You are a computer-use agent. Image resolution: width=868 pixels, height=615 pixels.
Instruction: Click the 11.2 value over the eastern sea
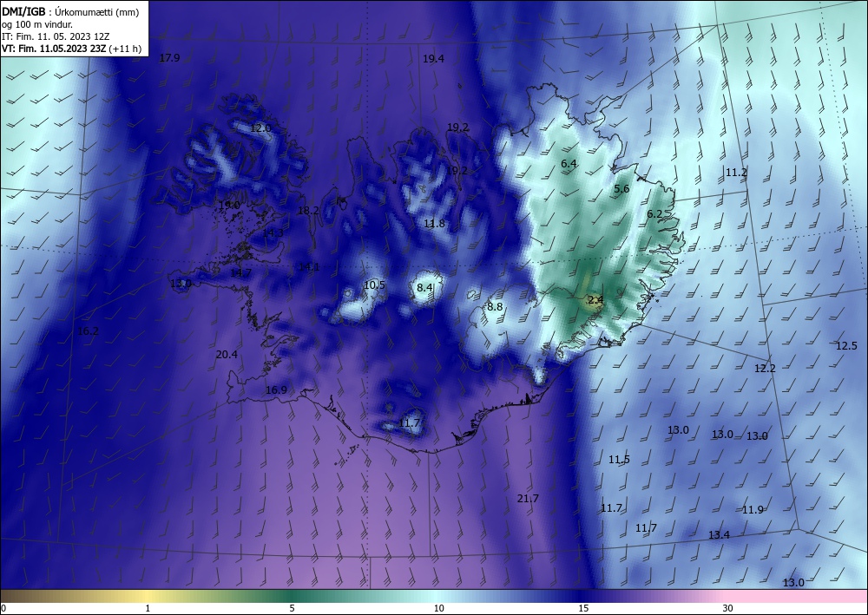736,173
